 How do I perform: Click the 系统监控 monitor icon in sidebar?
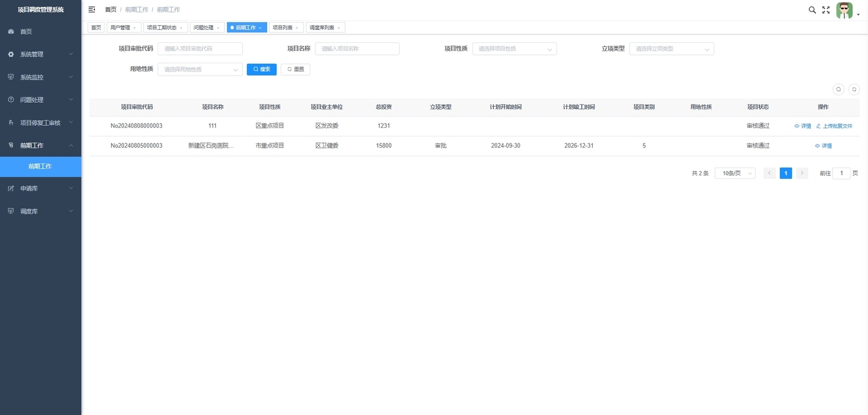coord(11,77)
